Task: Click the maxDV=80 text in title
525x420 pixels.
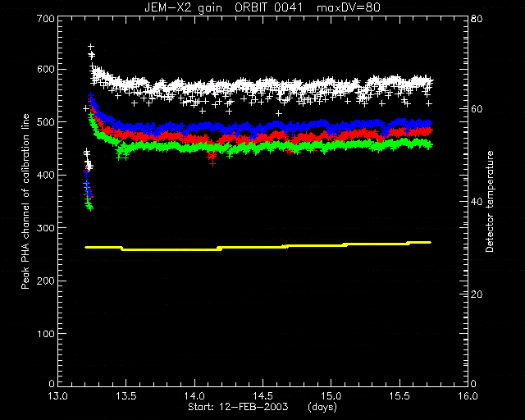Action: click(x=348, y=7)
